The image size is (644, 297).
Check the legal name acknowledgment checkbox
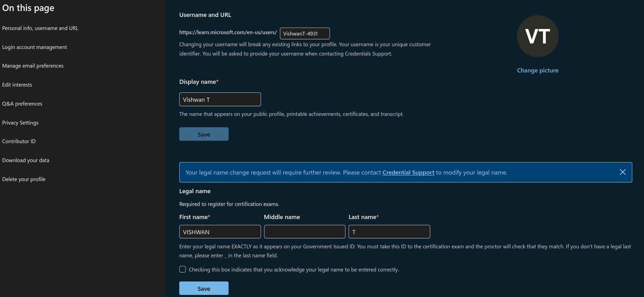pos(183,269)
